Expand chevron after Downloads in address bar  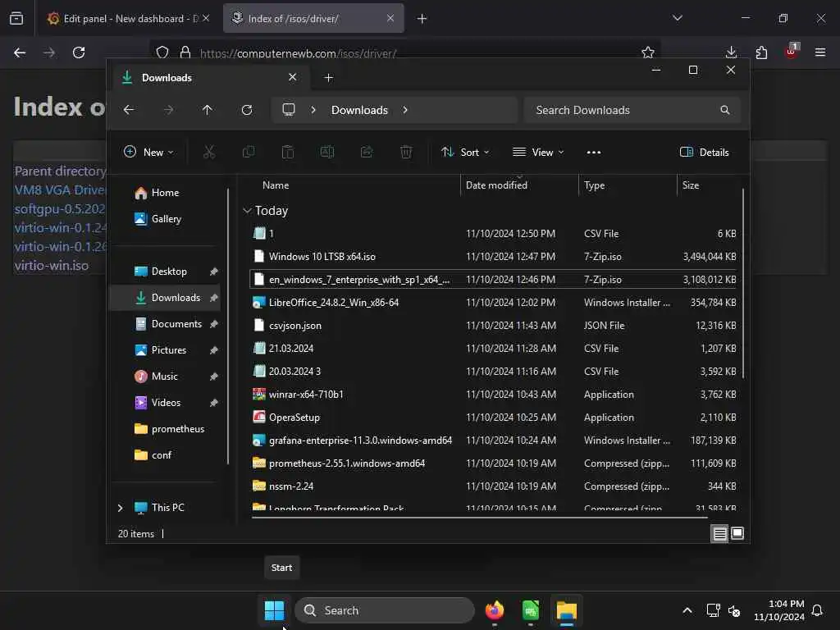(x=405, y=110)
